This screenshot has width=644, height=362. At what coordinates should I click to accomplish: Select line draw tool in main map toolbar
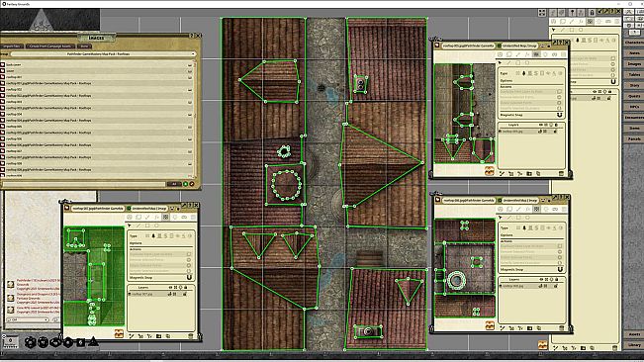tap(562, 30)
